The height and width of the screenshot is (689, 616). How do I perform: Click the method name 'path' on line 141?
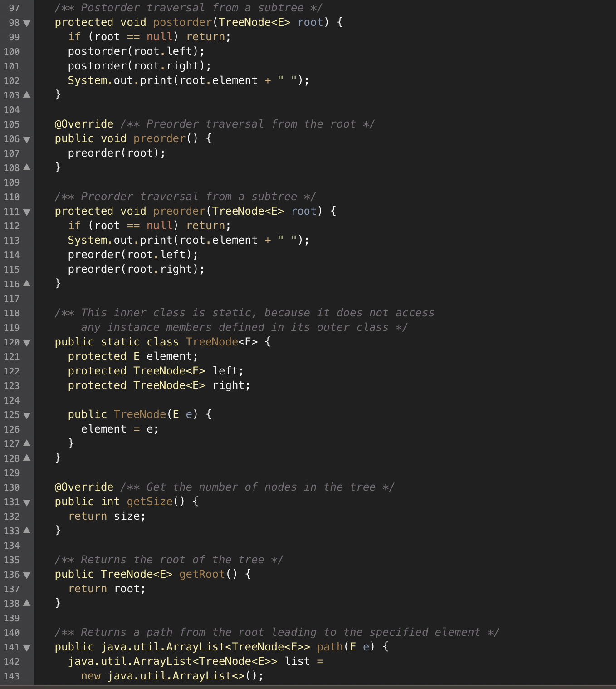[x=330, y=647]
